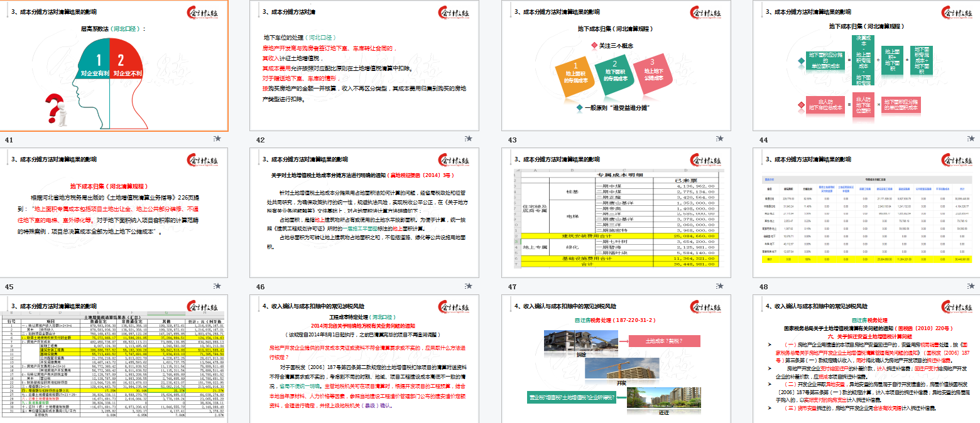
Task: Click the pink 土地成本?契税? callout on slide 47
Action: click(x=664, y=341)
